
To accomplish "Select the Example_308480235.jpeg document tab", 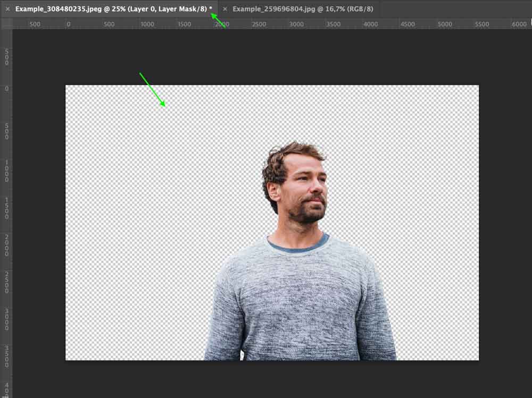I will pos(111,9).
